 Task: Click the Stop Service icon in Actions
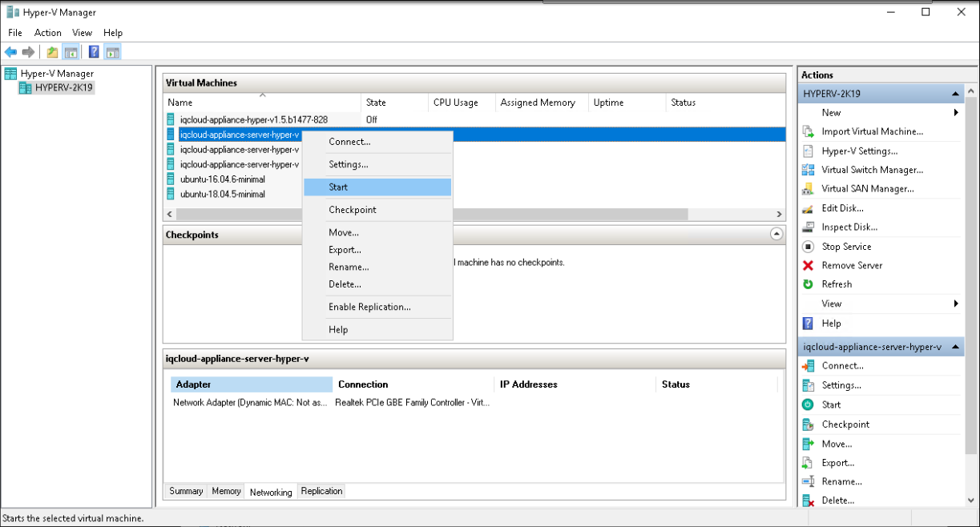808,247
